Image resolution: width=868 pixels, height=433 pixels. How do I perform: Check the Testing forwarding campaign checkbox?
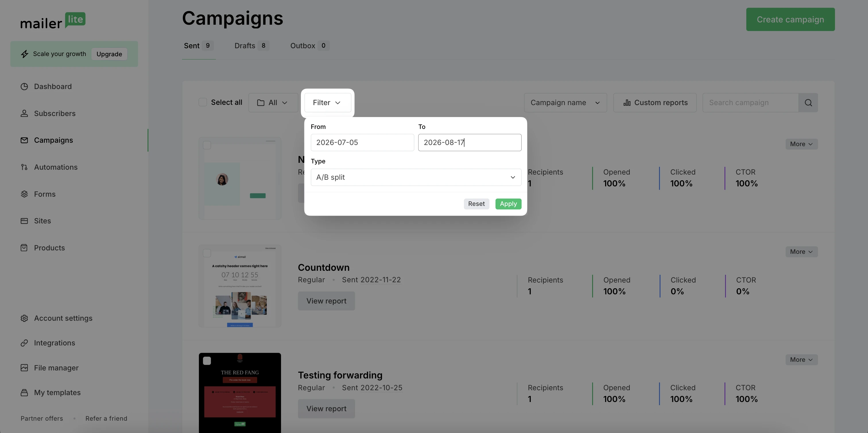(x=207, y=361)
